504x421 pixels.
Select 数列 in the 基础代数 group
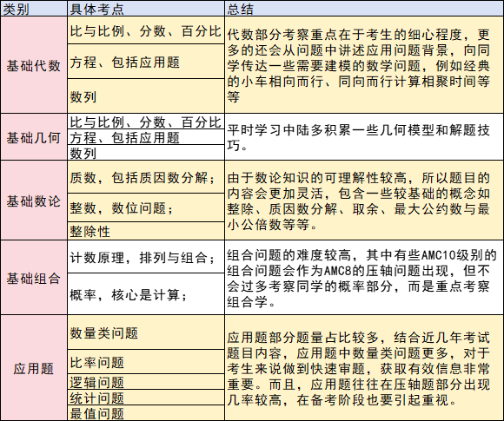click(146, 96)
